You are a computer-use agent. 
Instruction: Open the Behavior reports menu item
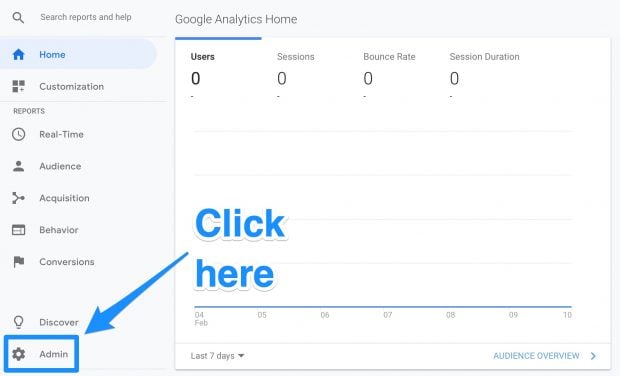click(59, 230)
